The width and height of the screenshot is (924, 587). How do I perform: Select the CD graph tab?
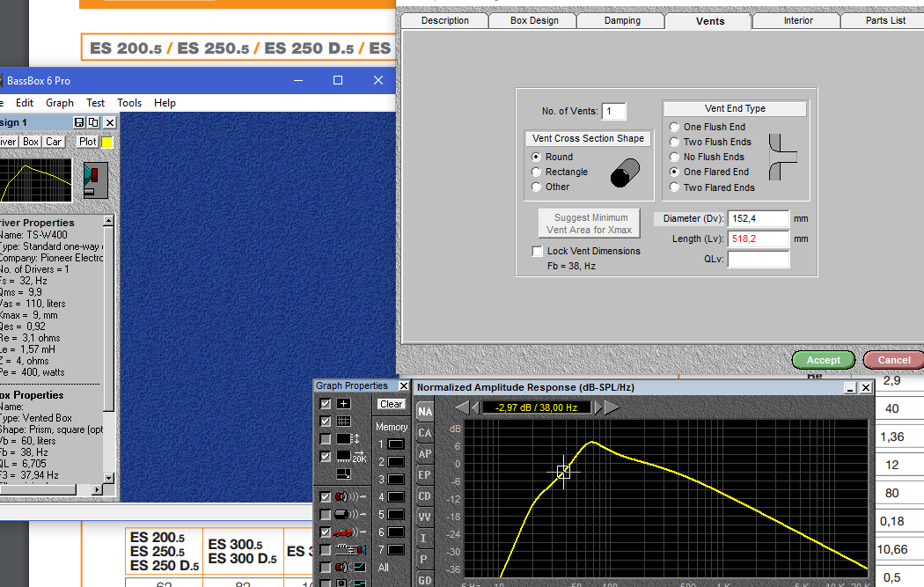tap(425, 496)
